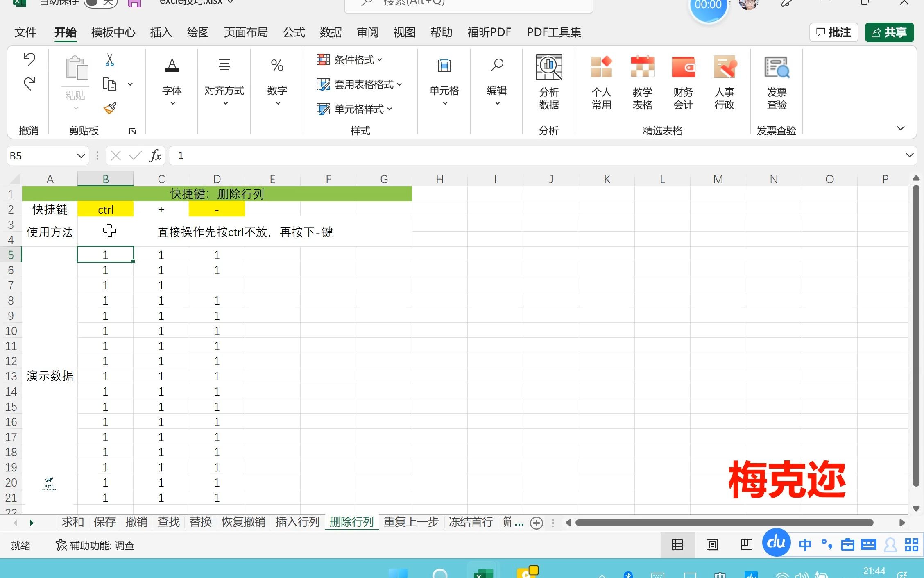Switch to the 数据 ribbon tab
The height and width of the screenshot is (578, 924).
click(331, 32)
